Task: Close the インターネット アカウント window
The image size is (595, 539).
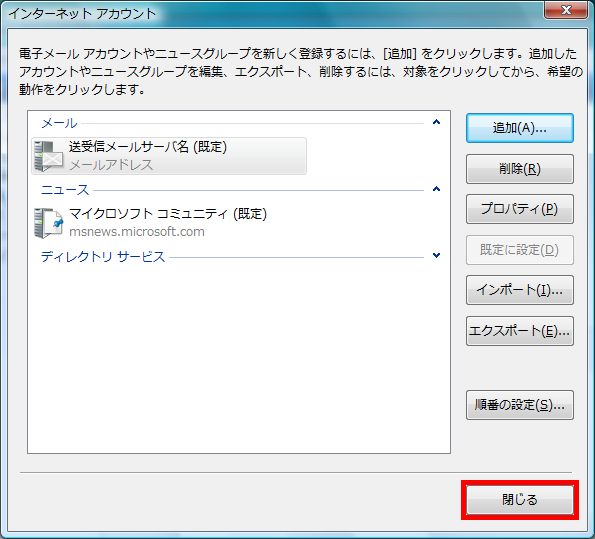Action: click(566, 10)
